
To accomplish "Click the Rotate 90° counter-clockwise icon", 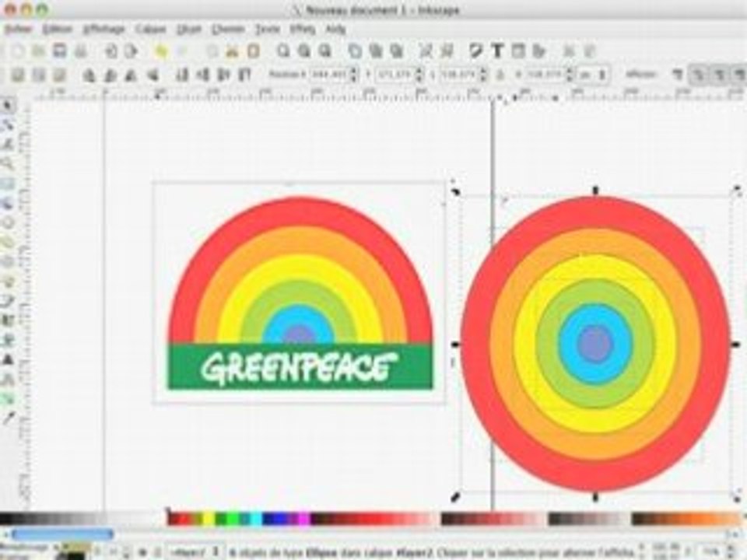I will pyautogui.click(x=89, y=75).
